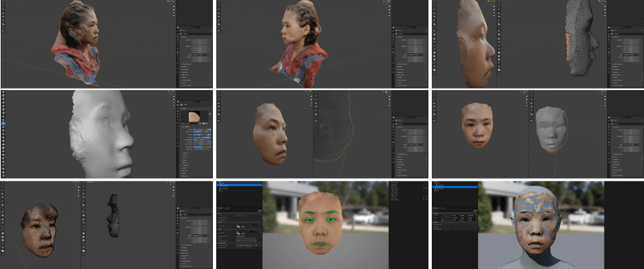This screenshot has height=269, width=644.
Task: Select Clay Strips brush in grey sculpt face window
Action: 3,102
